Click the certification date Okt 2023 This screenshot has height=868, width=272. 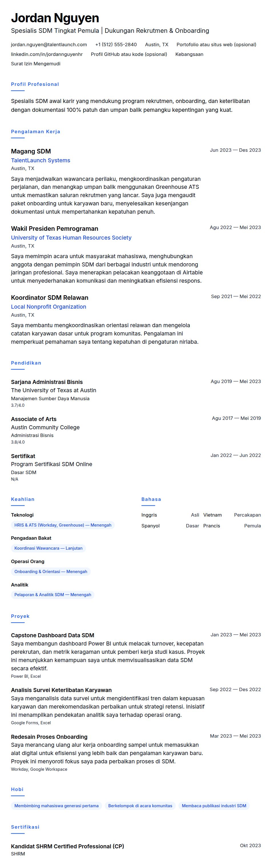pyautogui.click(x=250, y=845)
